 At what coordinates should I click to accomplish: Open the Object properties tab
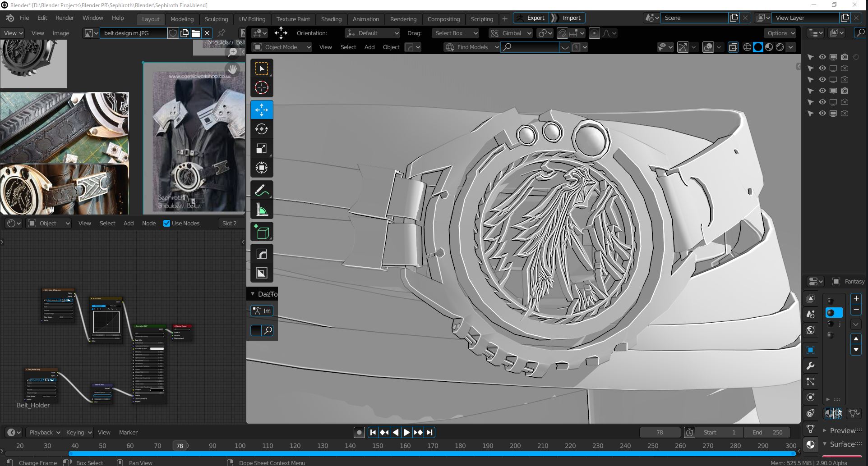[x=811, y=350]
